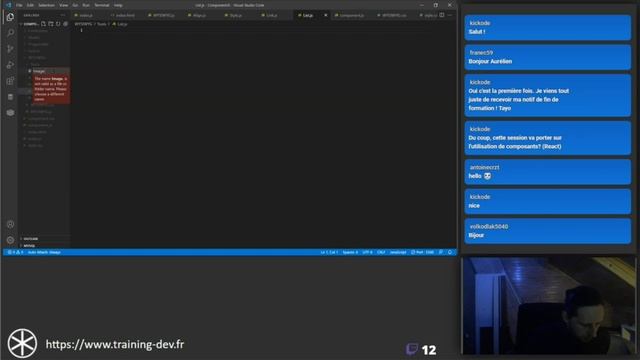Click the Tools breadcrumb segment
The height and width of the screenshot is (360, 640).
[102, 24]
